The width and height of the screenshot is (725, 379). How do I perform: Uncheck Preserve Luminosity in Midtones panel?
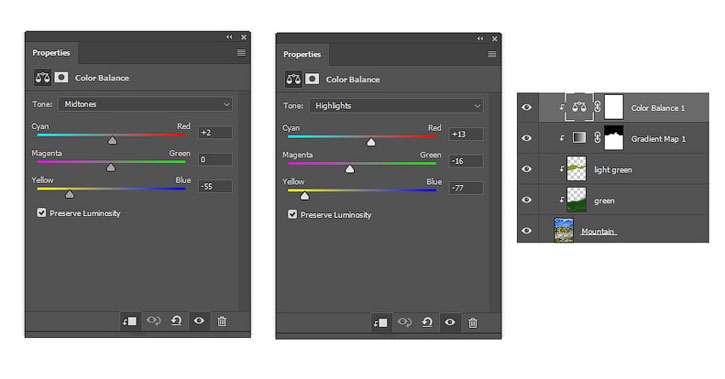(x=42, y=213)
